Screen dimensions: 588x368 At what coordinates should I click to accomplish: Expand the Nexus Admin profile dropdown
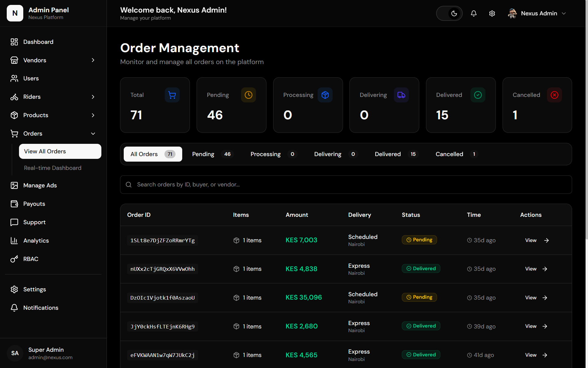(537, 13)
